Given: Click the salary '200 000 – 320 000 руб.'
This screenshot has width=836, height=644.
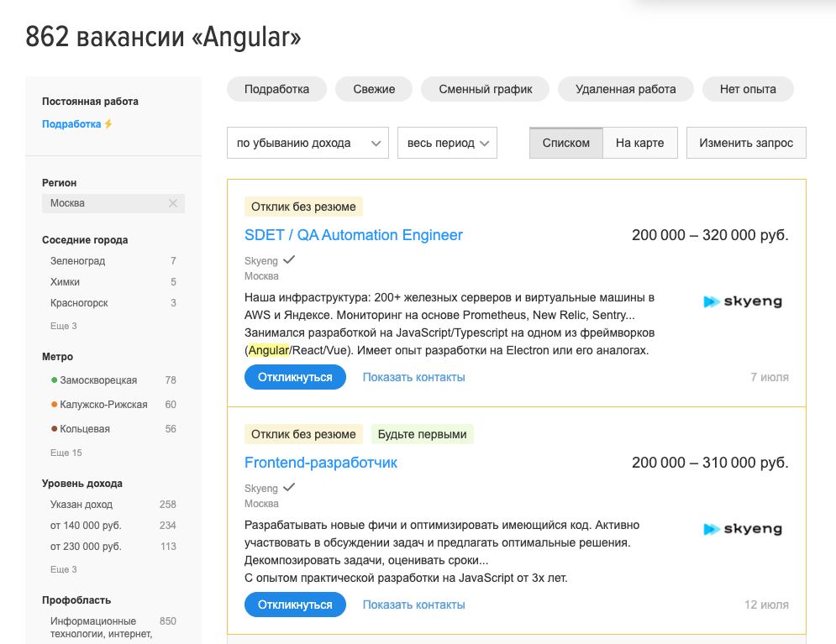Looking at the screenshot, I should [710, 235].
